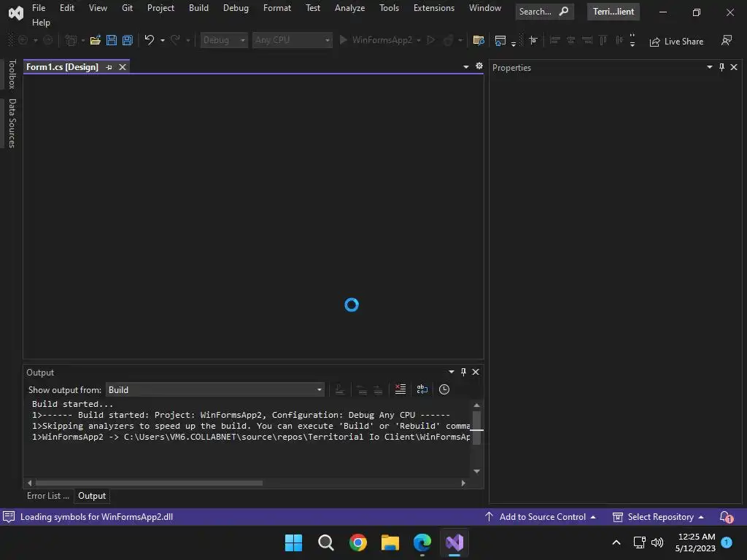Viewport: 747px width, 560px height.
Task: Toggle Word Wrap in Output panel
Action: [x=422, y=389]
